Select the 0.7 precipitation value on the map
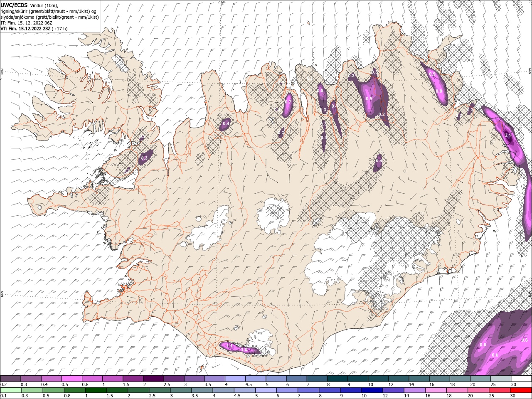Viewport: 532px width, 399px height. 288,102
